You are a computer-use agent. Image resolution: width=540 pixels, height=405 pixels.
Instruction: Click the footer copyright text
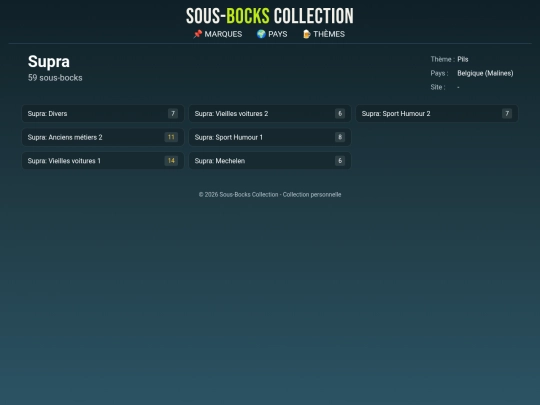pyautogui.click(x=270, y=195)
